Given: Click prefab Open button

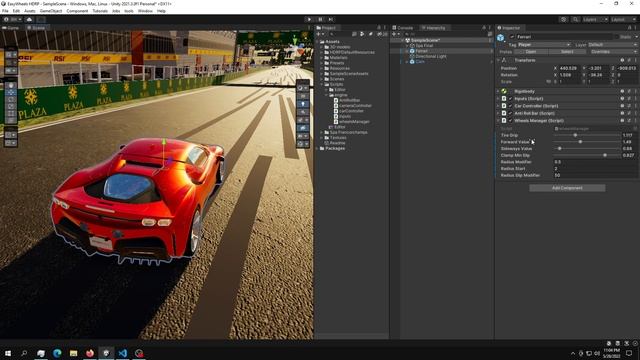Looking at the screenshot, I should point(531,52).
